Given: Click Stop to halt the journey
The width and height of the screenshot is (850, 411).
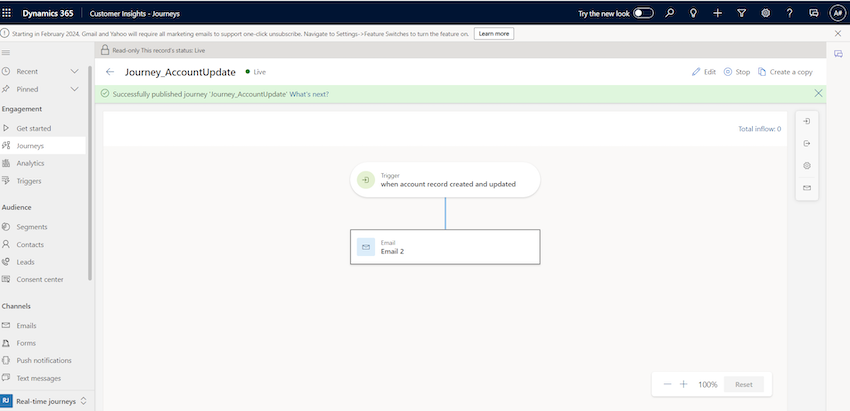Looking at the screenshot, I should (737, 72).
